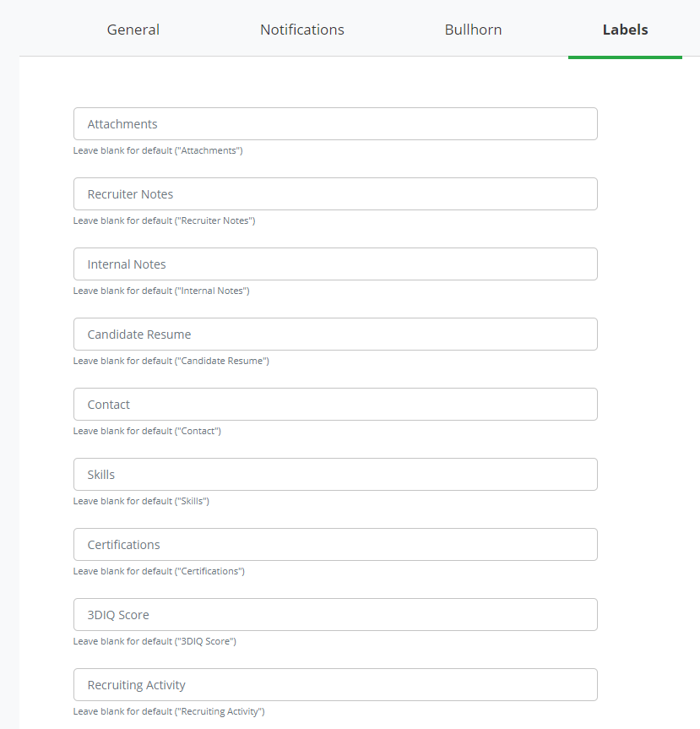Click the Attachments label input field

[x=335, y=123]
